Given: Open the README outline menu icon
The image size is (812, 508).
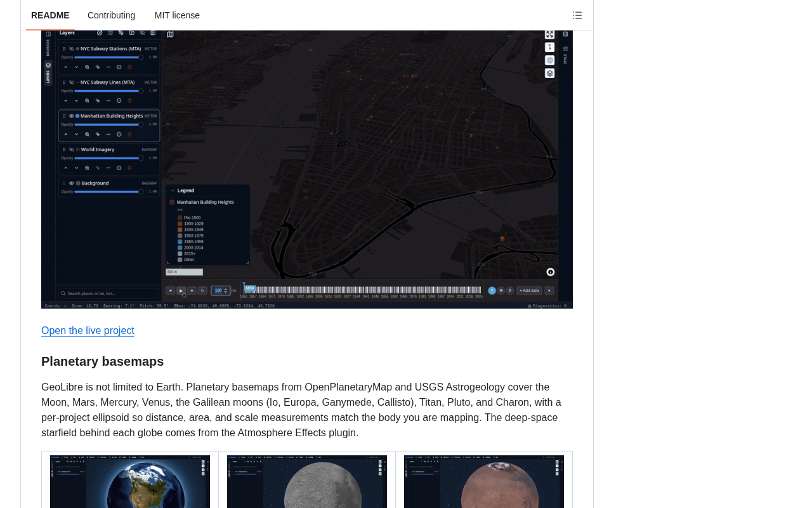Looking at the screenshot, I should [x=577, y=15].
